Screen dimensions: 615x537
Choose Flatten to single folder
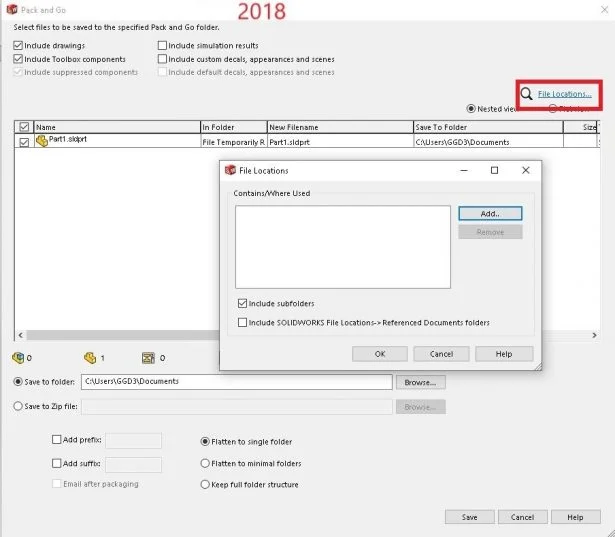click(205, 442)
